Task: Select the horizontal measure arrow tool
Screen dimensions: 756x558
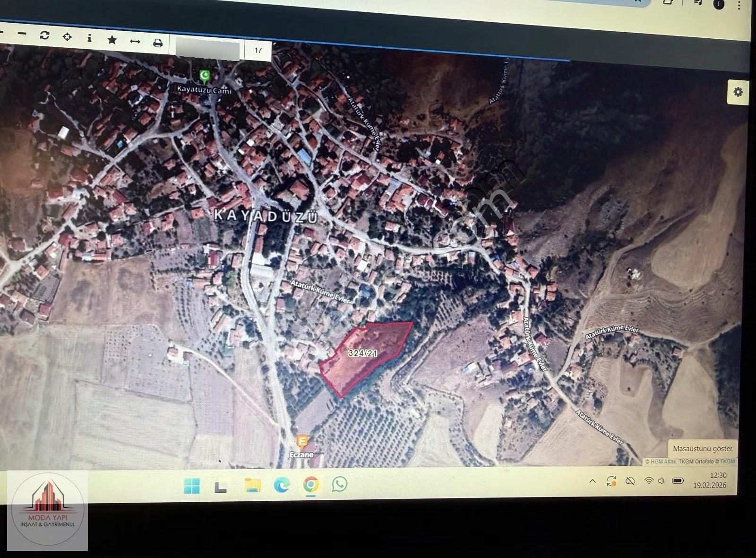Action: tap(135, 42)
